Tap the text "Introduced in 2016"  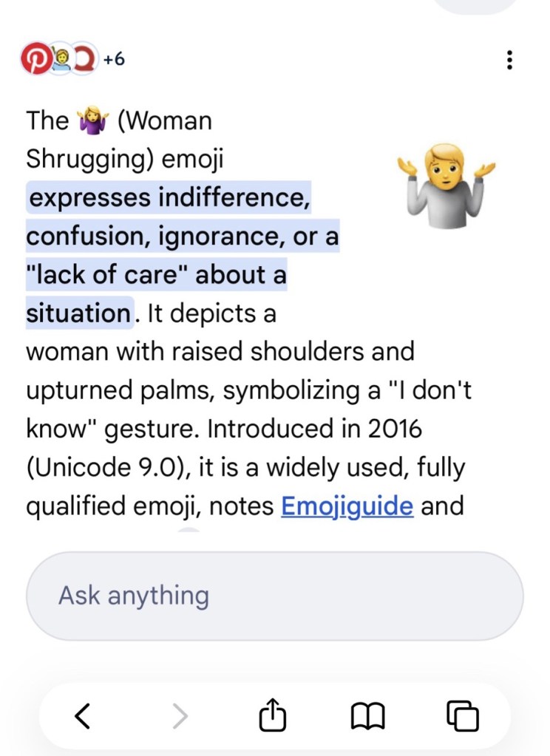point(314,429)
